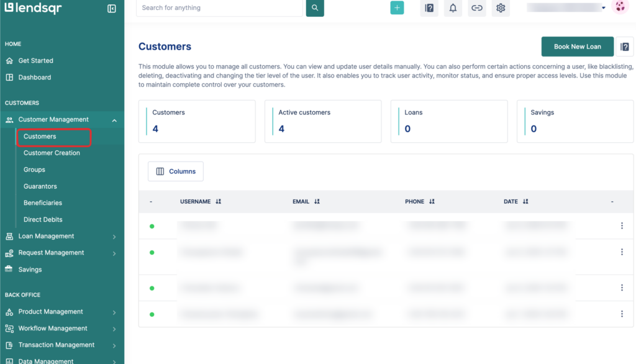636x364 pixels.
Task: Click the link icon in the top bar
Action: (x=477, y=8)
